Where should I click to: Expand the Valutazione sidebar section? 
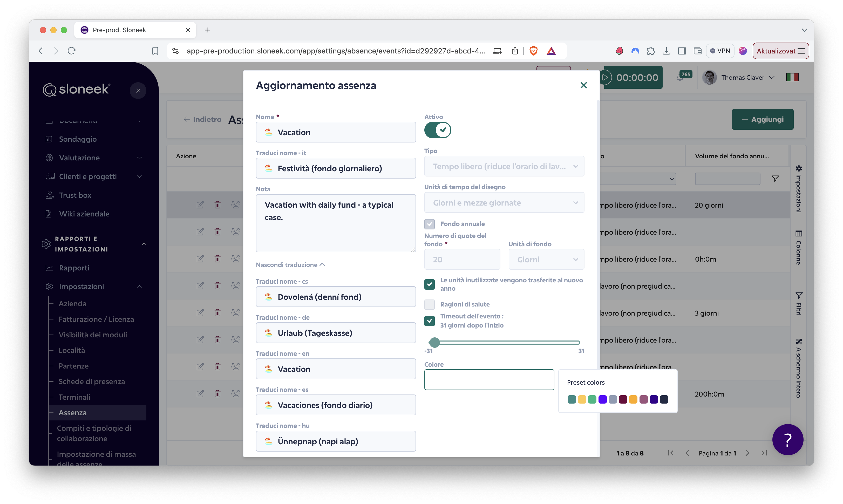[139, 158]
